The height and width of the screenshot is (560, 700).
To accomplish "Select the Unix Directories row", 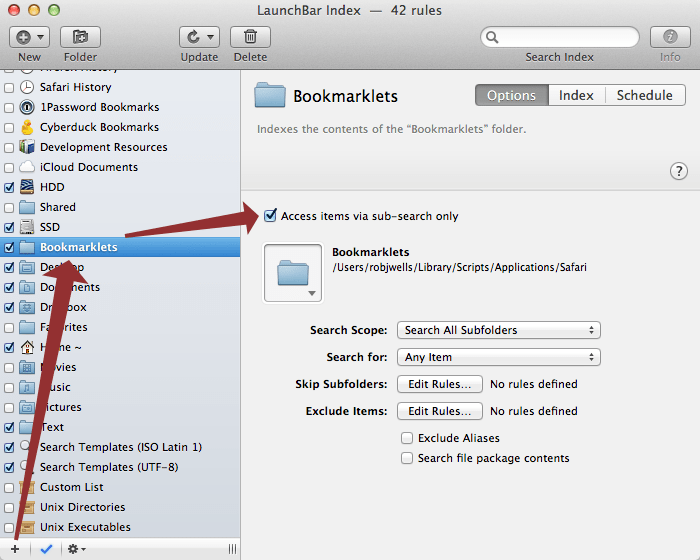I will [120, 507].
